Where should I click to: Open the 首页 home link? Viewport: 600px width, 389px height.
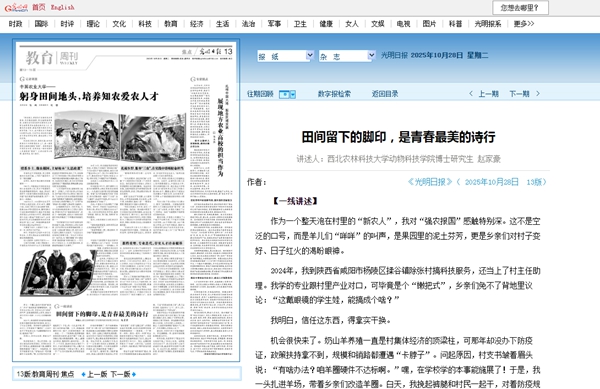click(39, 7)
